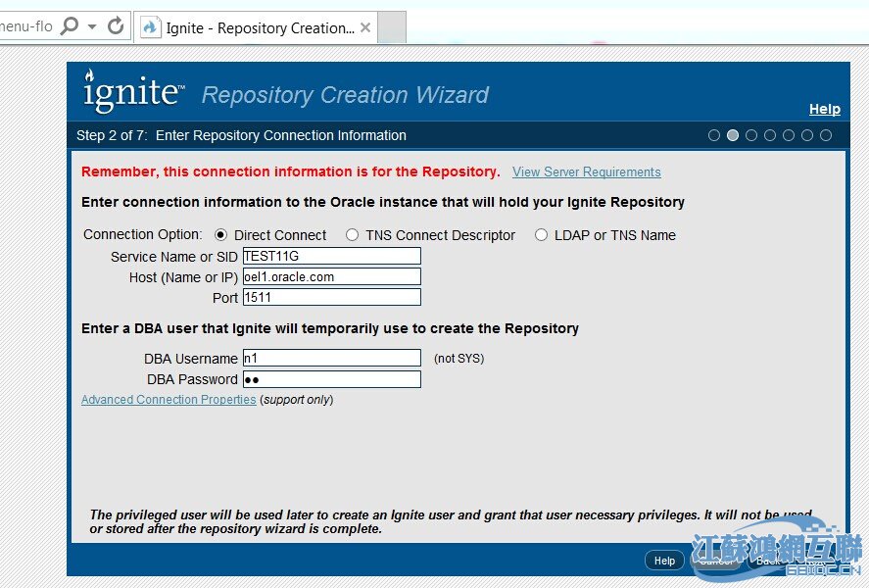
Task: Click the red 'Remember, this connection information' text
Action: coord(290,171)
